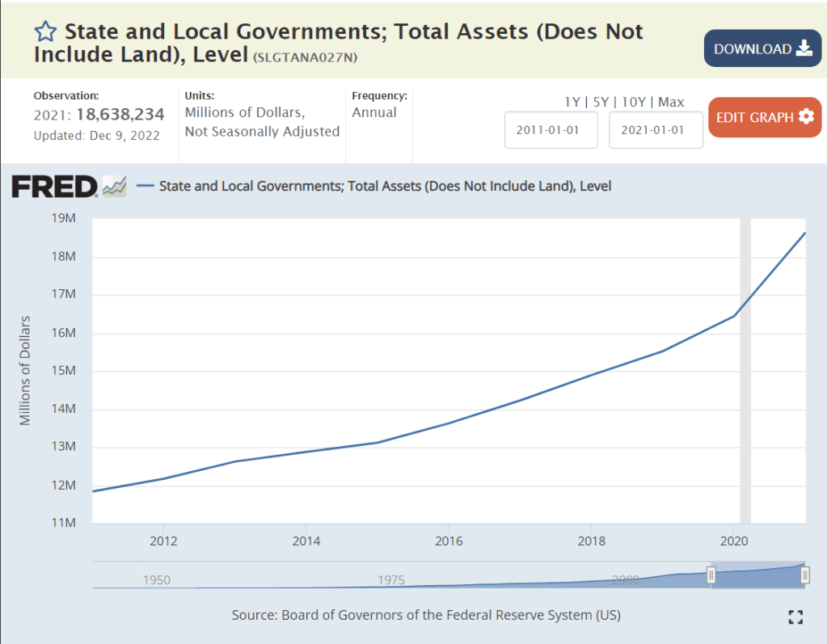Click the blue legend line marker
The image size is (827, 644).
click(146, 186)
